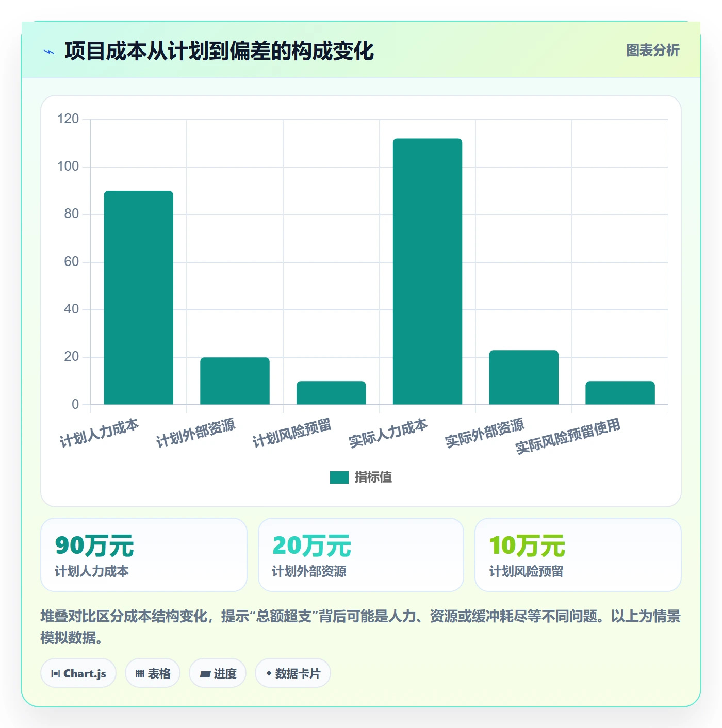Click 计划人力成本 caption under 90万元
722x728 pixels.
pyautogui.click(x=92, y=571)
